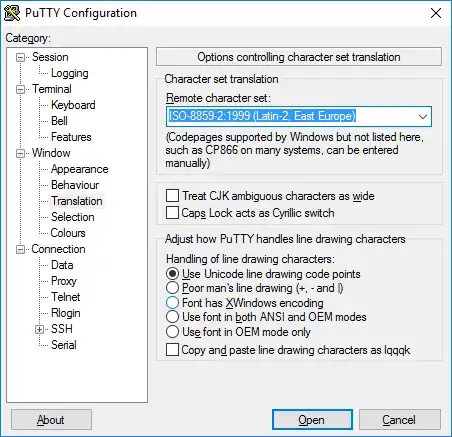Open the SSH category
Image resolution: width=452 pixels, height=437 pixels.
62,329
